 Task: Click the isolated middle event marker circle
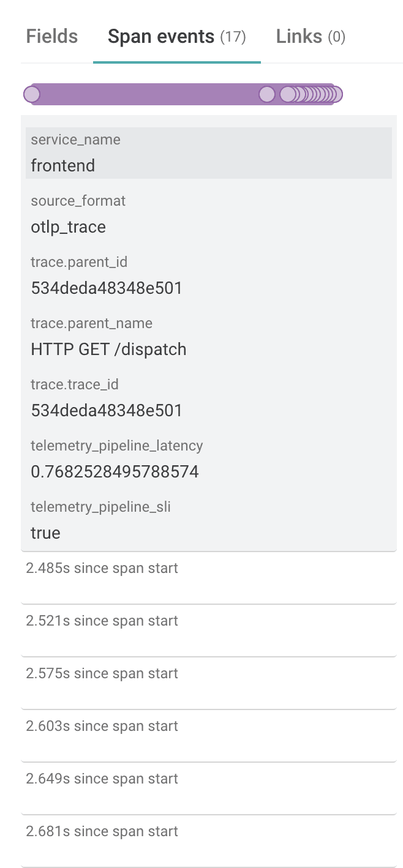(x=267, y=94)
